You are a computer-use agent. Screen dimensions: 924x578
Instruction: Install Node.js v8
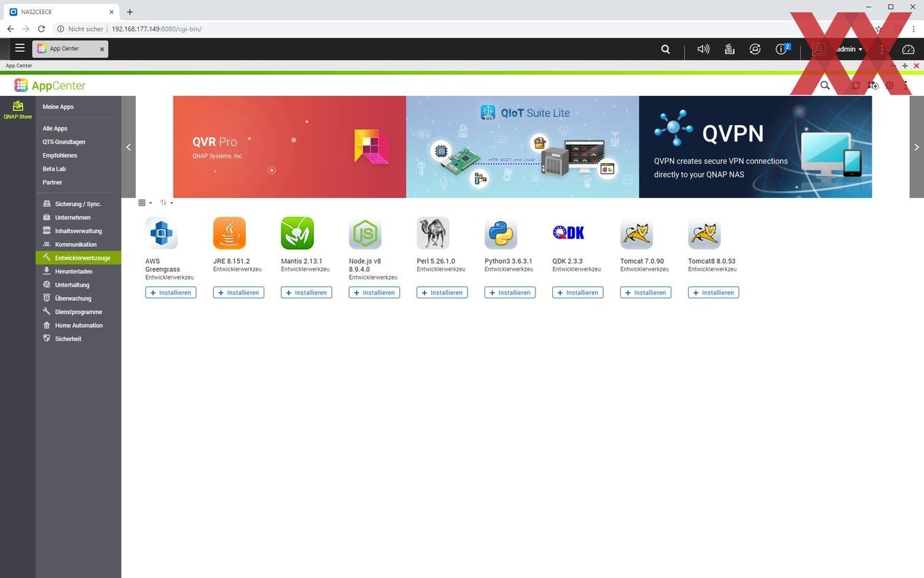point(374,292)
